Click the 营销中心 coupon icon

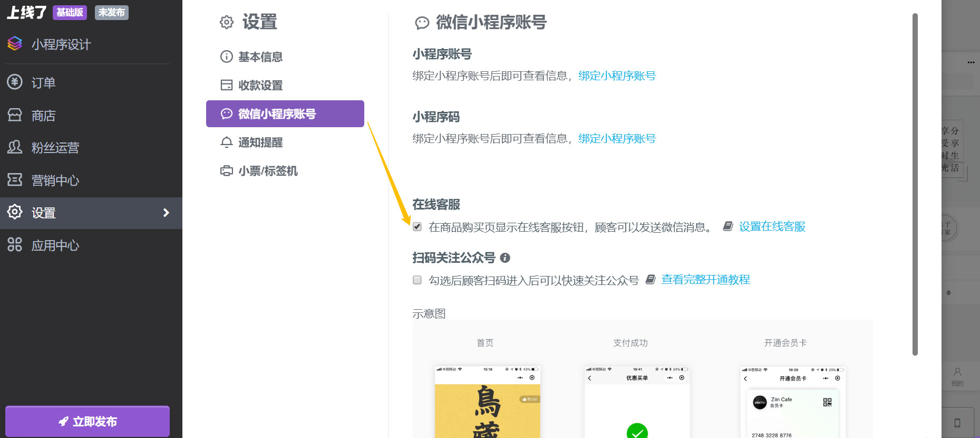tap(15, 180)
